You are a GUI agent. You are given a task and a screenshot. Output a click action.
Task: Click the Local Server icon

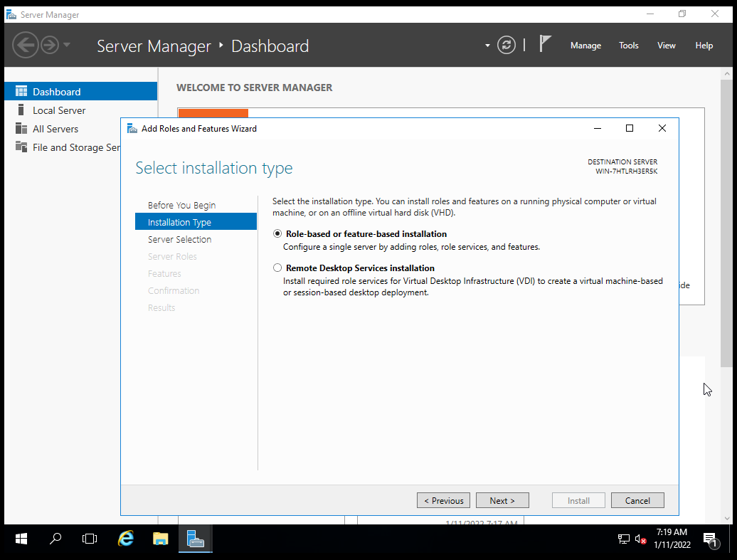click(21, 110)
